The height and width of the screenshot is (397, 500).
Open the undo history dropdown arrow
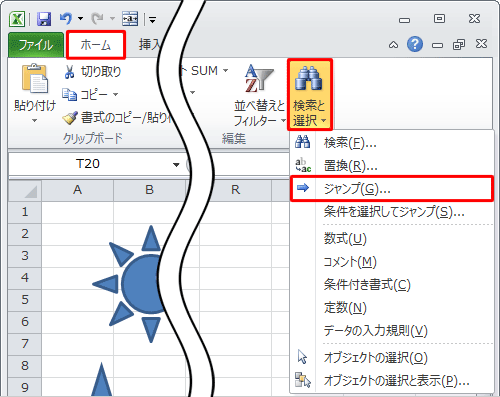81,19
